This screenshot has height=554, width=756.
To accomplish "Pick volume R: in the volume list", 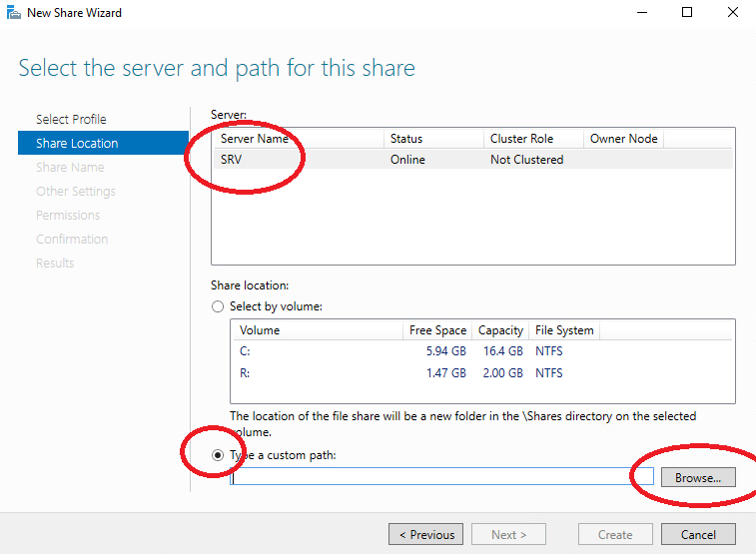I will 482,373.
